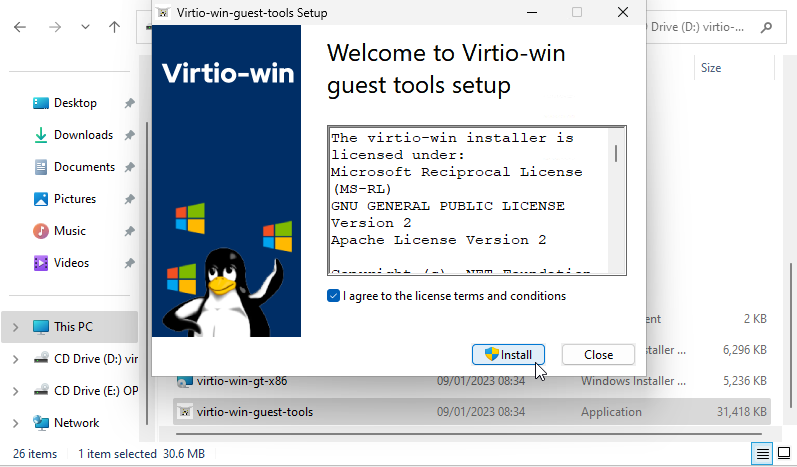Switch to large thumbnails view layout
This screenshot has height=467, width=797.
click(x=784, y=454)
